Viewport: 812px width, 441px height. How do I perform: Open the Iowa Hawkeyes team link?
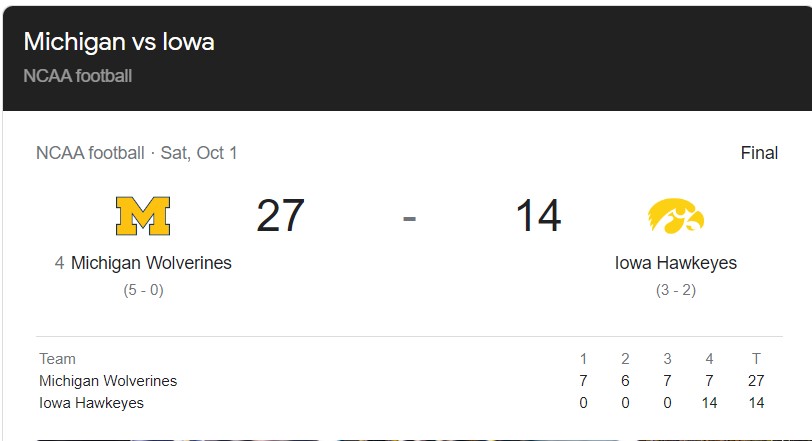click(x=676, y=263)
